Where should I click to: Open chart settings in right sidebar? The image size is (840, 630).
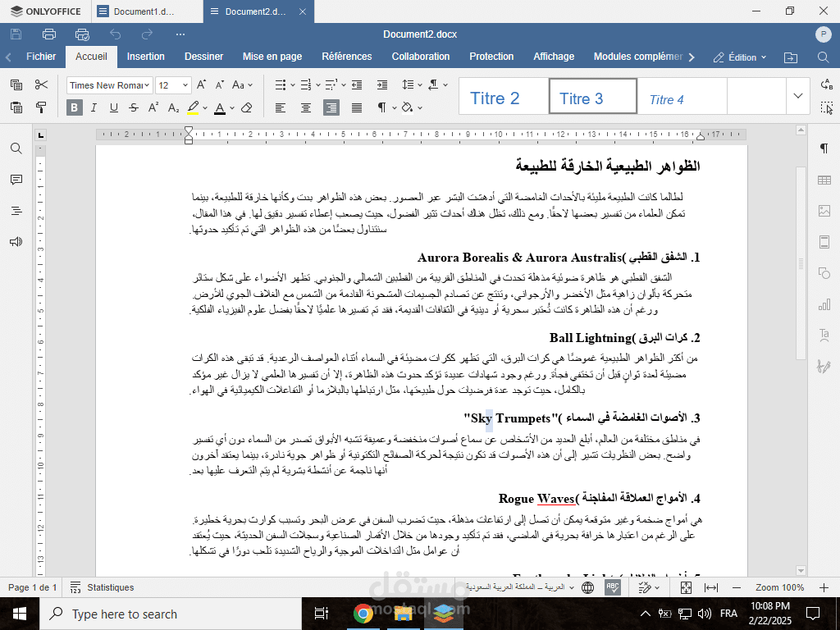tap(824, 305)
